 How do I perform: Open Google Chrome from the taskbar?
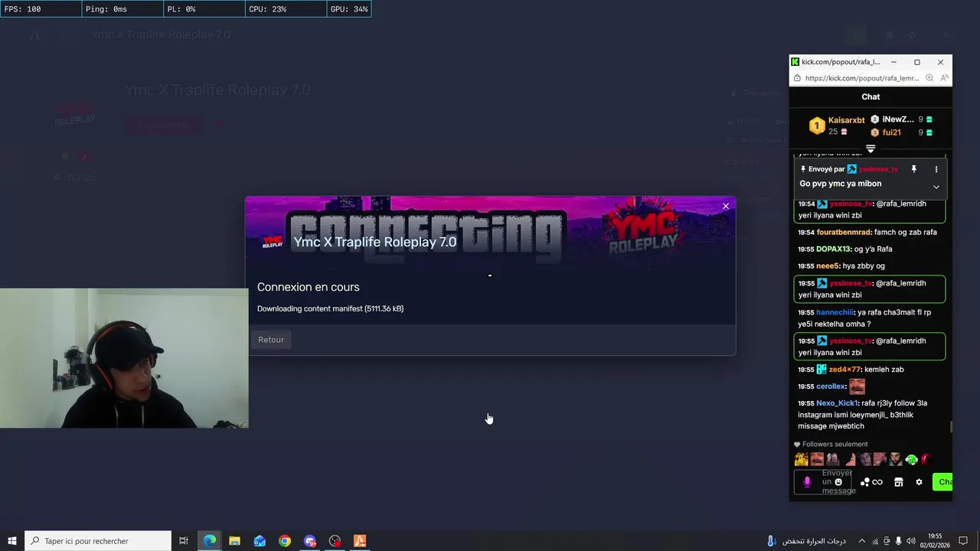point(285,541)
